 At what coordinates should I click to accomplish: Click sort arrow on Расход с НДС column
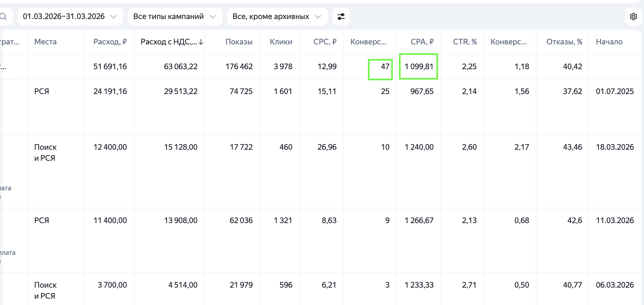coord(201,42)
